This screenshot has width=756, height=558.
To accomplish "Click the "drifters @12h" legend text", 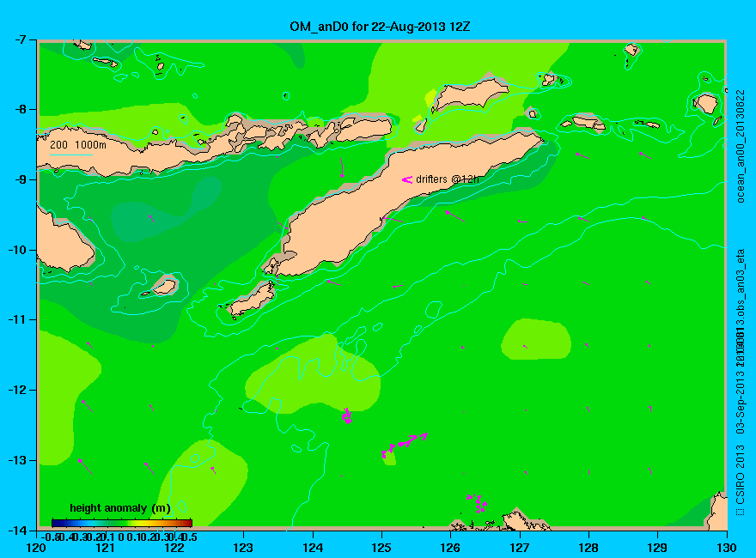I will point(448,179).
